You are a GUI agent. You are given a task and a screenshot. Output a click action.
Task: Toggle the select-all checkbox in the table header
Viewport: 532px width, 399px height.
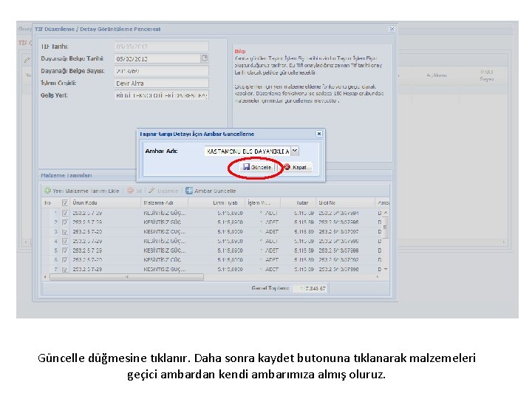(65, 202)
